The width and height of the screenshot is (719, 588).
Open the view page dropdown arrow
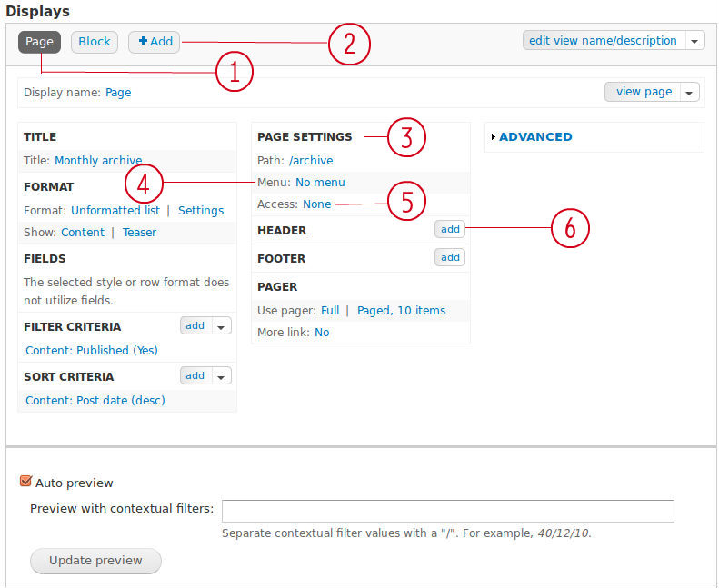pyautogui.click(x=689, y=92)
